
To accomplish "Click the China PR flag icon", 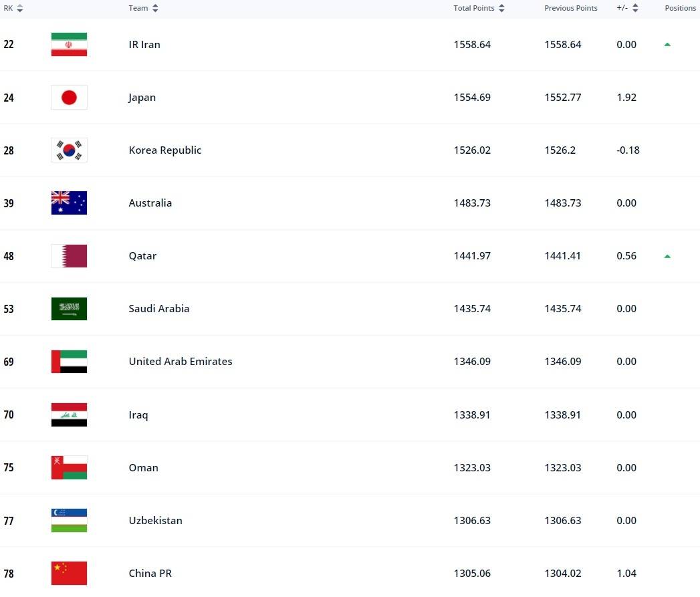I will pyautogui.click(x=69, y=573).
